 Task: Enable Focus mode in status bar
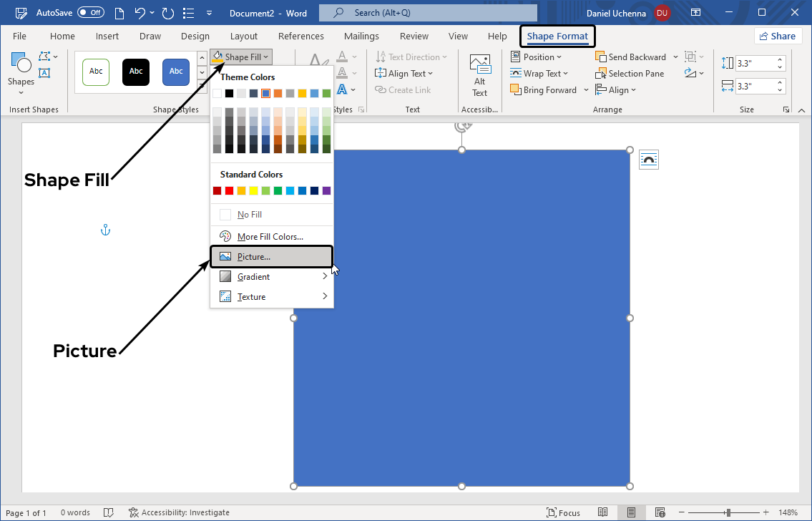[563, 512]
